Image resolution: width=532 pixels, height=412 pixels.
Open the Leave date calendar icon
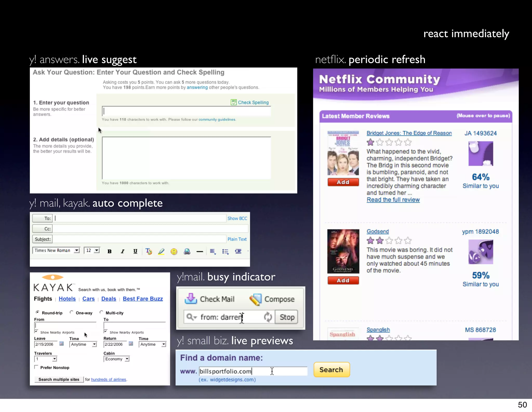click(62, 343)
